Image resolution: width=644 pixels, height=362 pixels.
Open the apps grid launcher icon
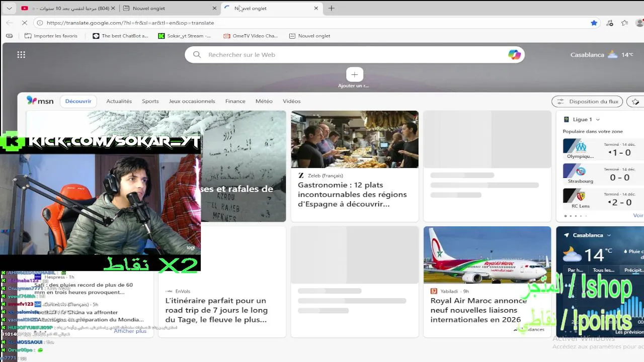point(21,55)
